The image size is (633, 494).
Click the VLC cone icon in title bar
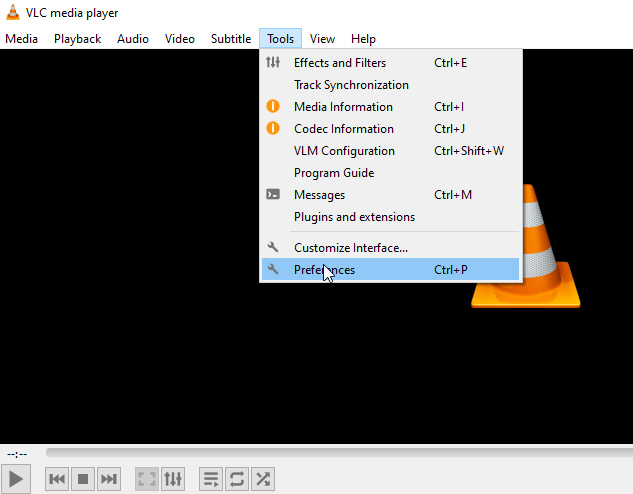13,13
